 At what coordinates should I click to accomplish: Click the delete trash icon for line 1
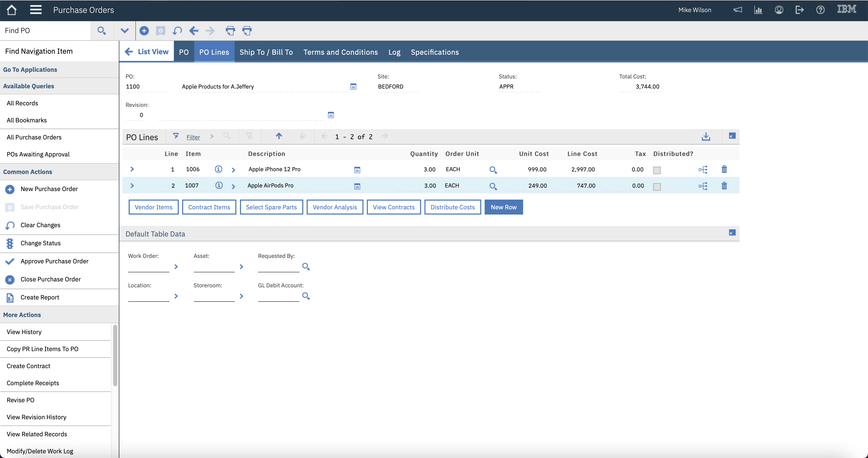(x=724, y=169)
